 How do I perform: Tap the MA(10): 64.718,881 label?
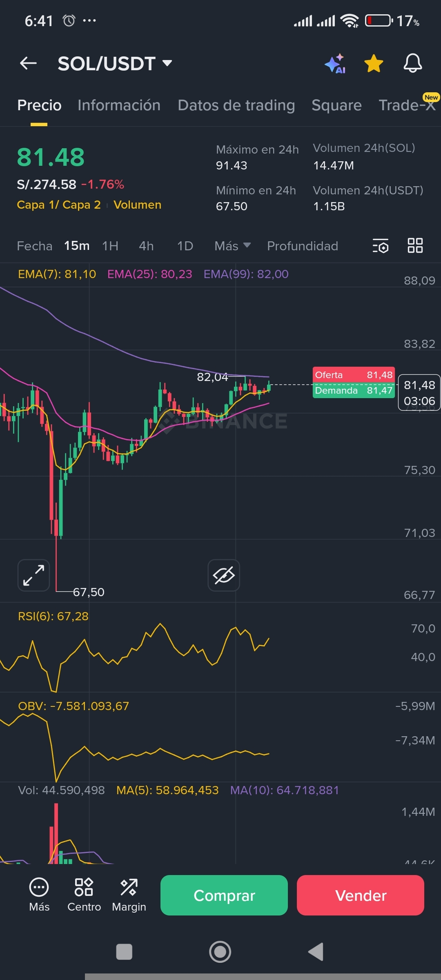pyautogui.click(x=285, y=790)
